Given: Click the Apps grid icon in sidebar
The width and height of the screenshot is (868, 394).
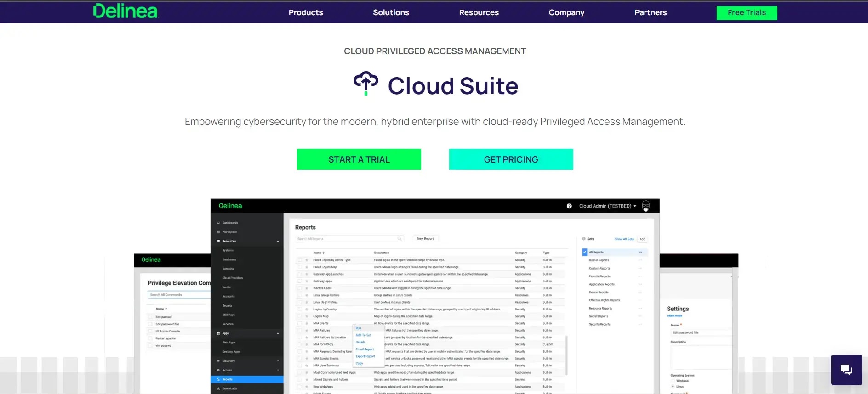Looking at the screenshot, I should pos(218,333).
